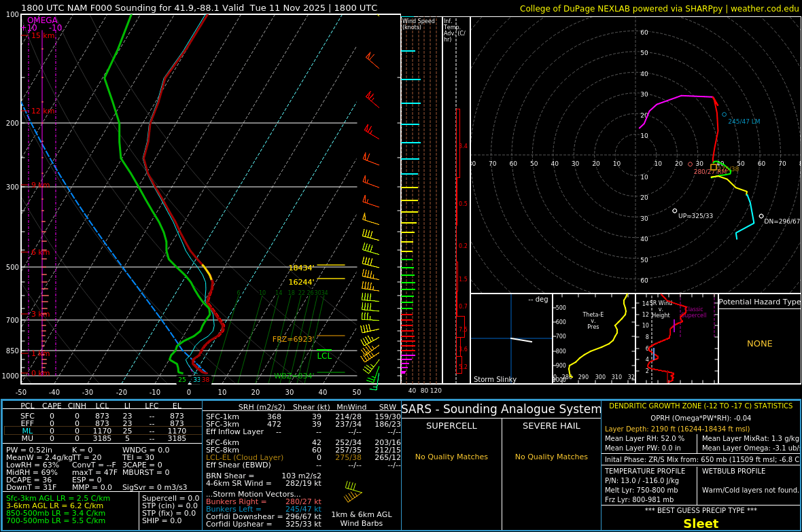The height and width of the screenshot is (532, 802).
Task: Click 'No Quality Matches' under SEVERE HAIL
Action: click(551, 457)
